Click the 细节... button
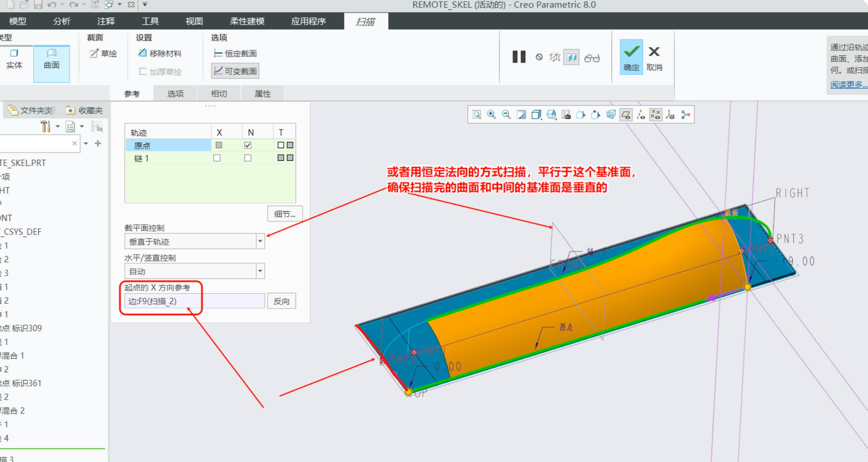Viewport: 868px width, 462px height. (x=284, y=214)
